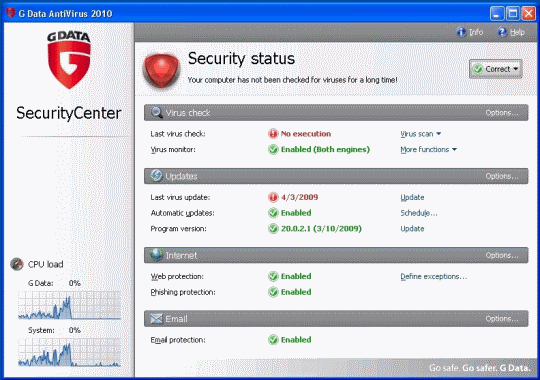Open Options for Email section
This screenshot has height=380, width=540.
pos(501,319)
